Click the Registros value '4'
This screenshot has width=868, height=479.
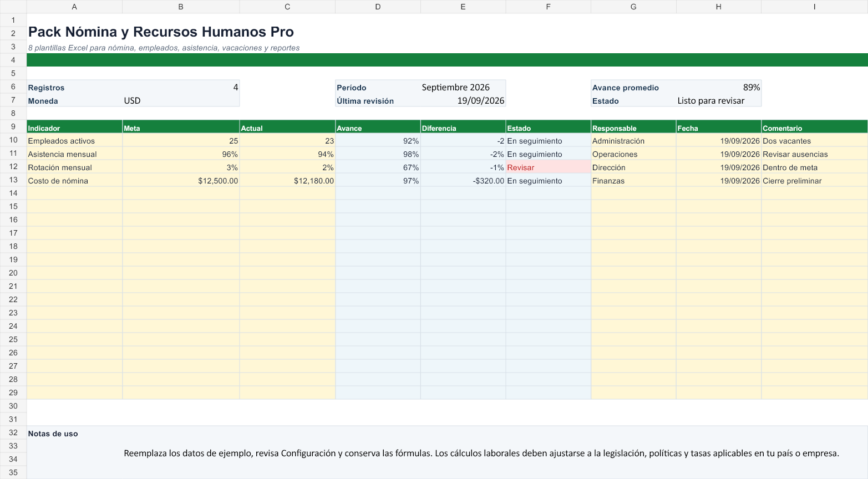(181, 87)
